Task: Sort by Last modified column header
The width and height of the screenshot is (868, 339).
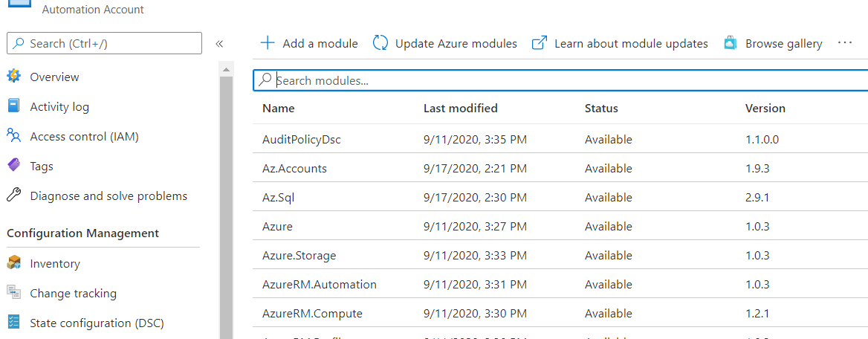Action: tap(461, 108)
